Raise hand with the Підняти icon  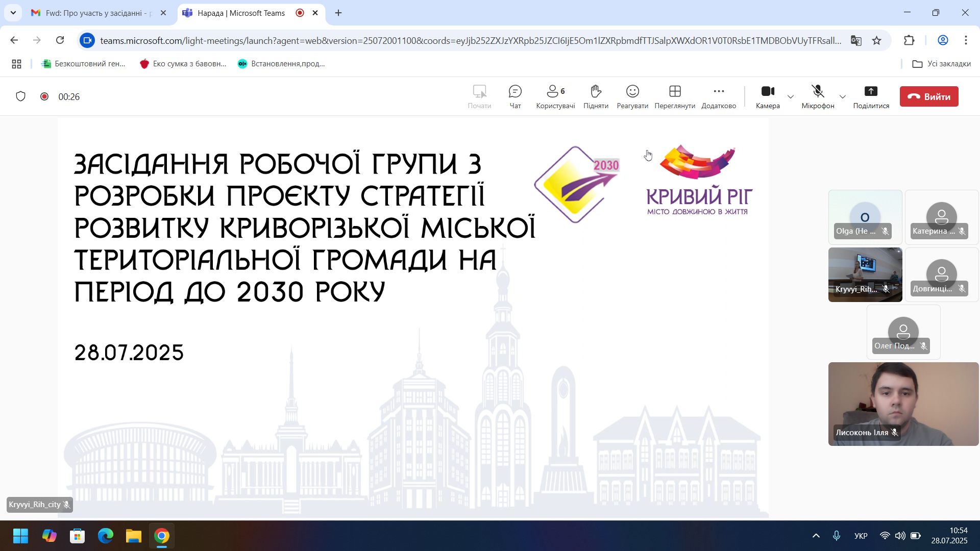pos(596,96)
